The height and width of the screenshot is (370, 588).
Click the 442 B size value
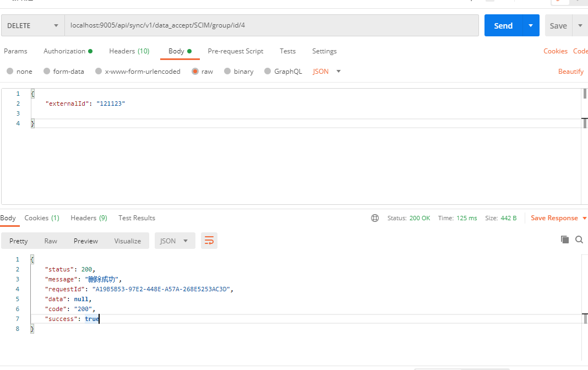click(x=509, y=218)
